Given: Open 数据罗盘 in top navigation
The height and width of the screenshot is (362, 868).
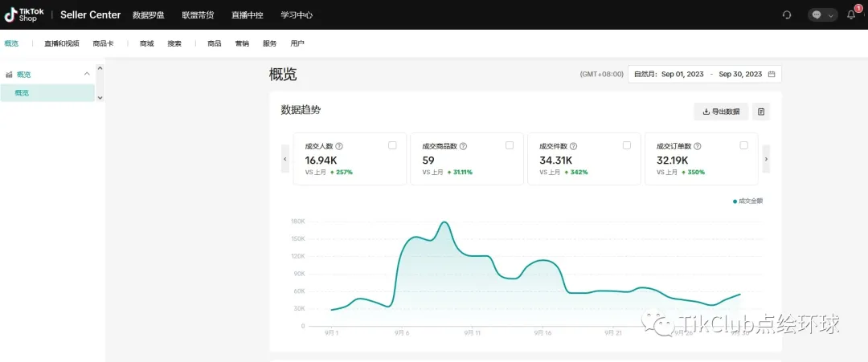Looking at the screenshot, I should [x=150, y=14].
